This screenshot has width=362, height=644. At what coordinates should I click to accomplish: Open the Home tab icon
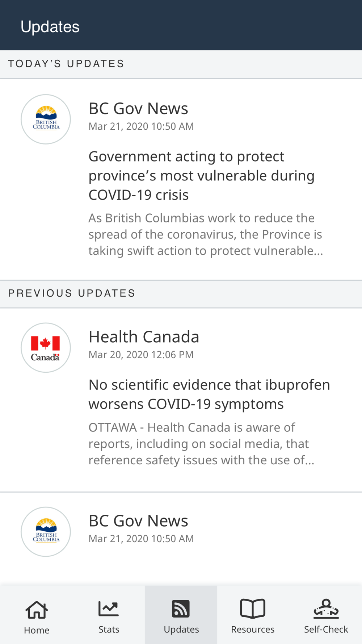point(37,610)
